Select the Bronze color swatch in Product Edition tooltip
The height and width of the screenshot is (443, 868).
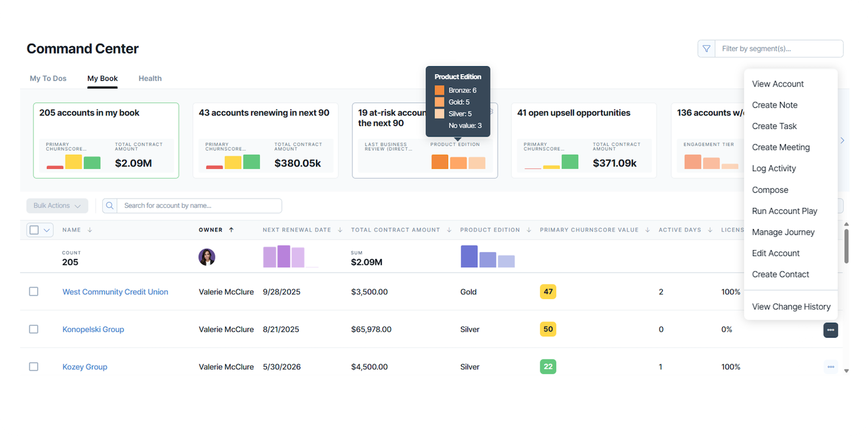439,90
